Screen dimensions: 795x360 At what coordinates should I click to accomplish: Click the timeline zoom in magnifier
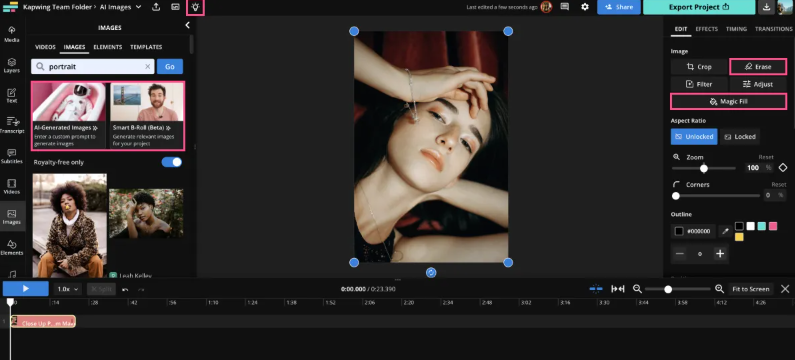719,289
